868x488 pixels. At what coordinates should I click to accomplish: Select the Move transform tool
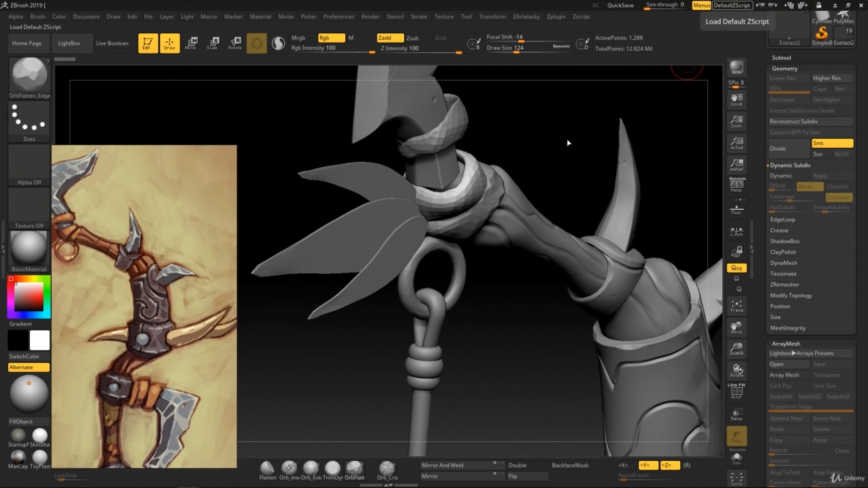(x=191, y=43)
